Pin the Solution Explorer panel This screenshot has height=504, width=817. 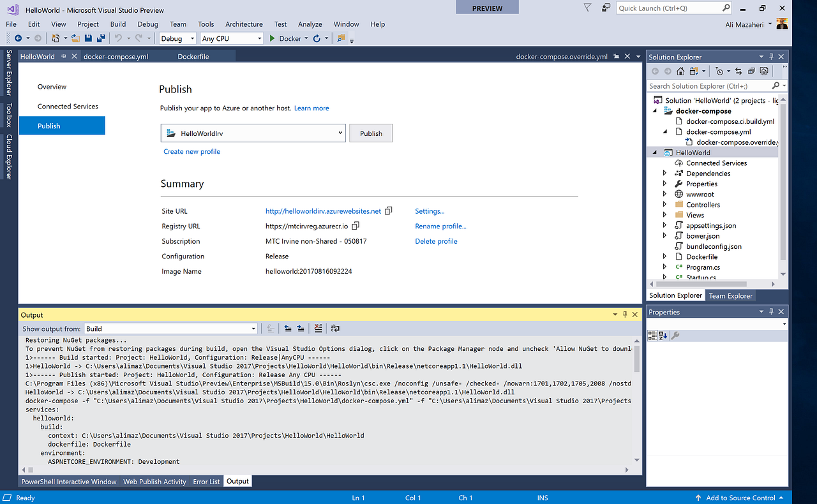[771, 57]
